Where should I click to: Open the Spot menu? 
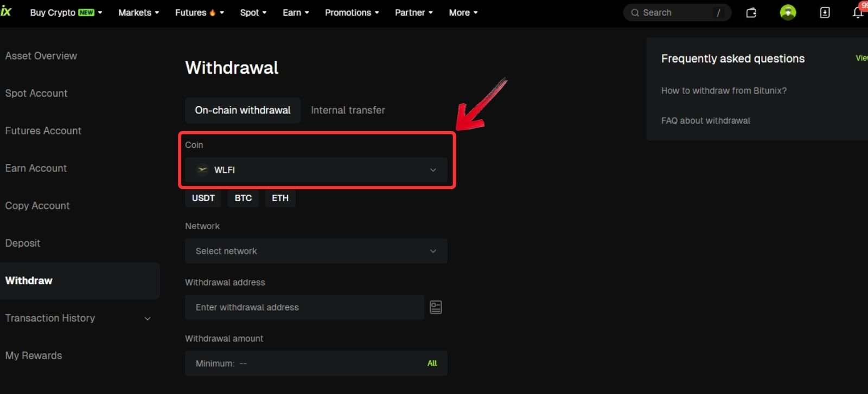click(253, 12)
